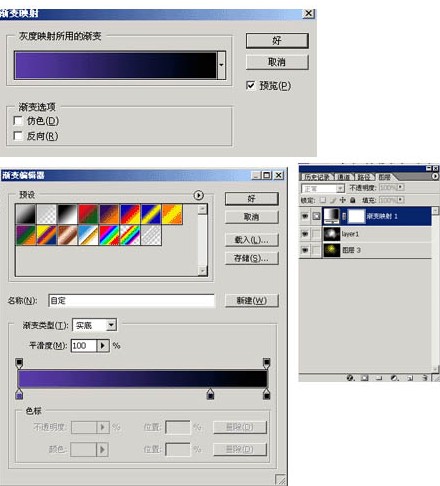Open gradient picker arrow in 渐变映射 dialog
The width and height of the screenshot is (440, 486).
click(x=221, y=65)
